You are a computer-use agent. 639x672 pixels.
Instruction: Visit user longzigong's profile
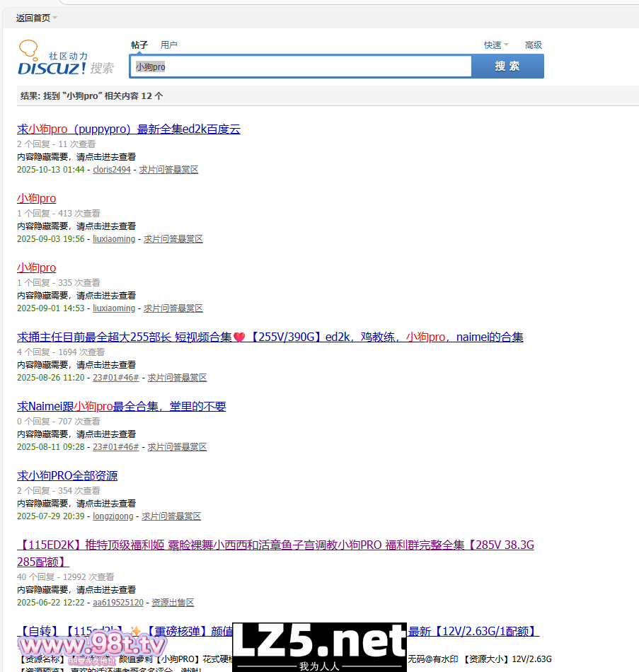(x=113, y=516)
